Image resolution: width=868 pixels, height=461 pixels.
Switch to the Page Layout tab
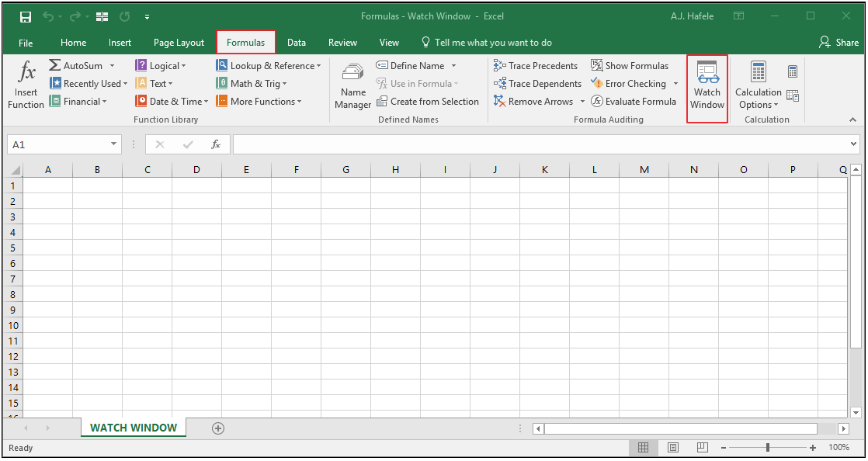(x=179, y=43)
